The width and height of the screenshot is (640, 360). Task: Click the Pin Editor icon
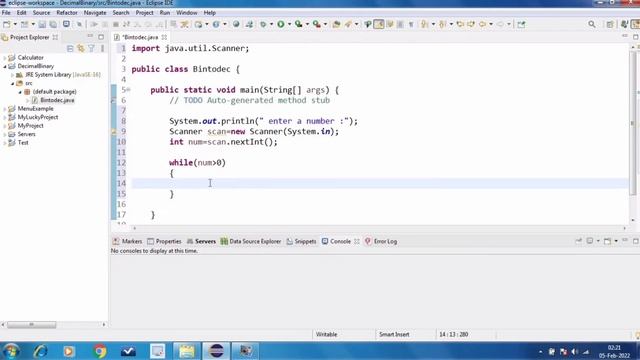pyautogui.click(x=521, y=24)
